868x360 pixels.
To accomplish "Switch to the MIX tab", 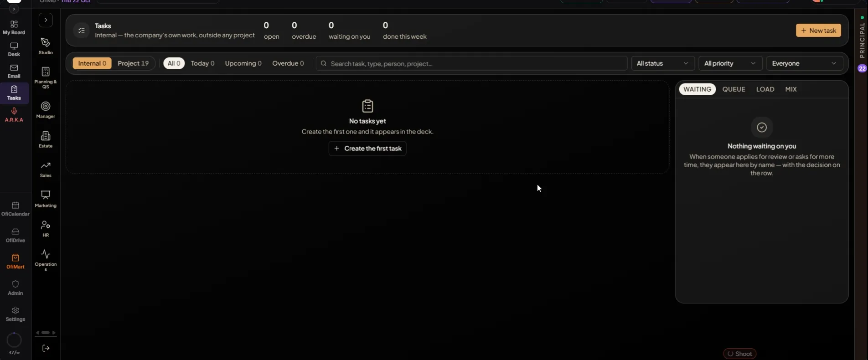I will point(791,89).
